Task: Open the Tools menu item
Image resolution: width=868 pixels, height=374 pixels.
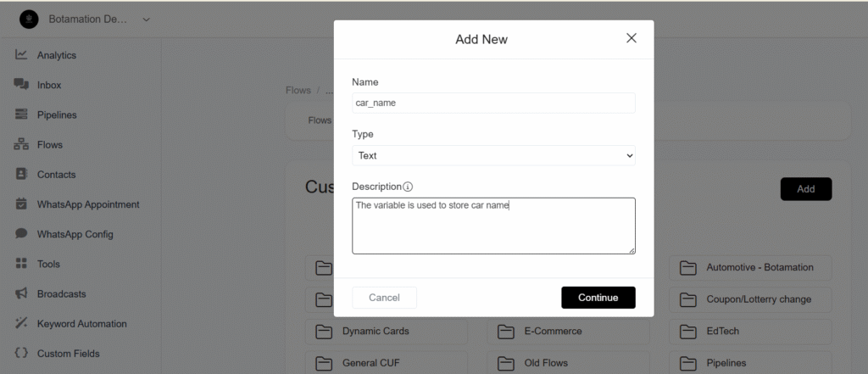Action: [x=48, y=264]
